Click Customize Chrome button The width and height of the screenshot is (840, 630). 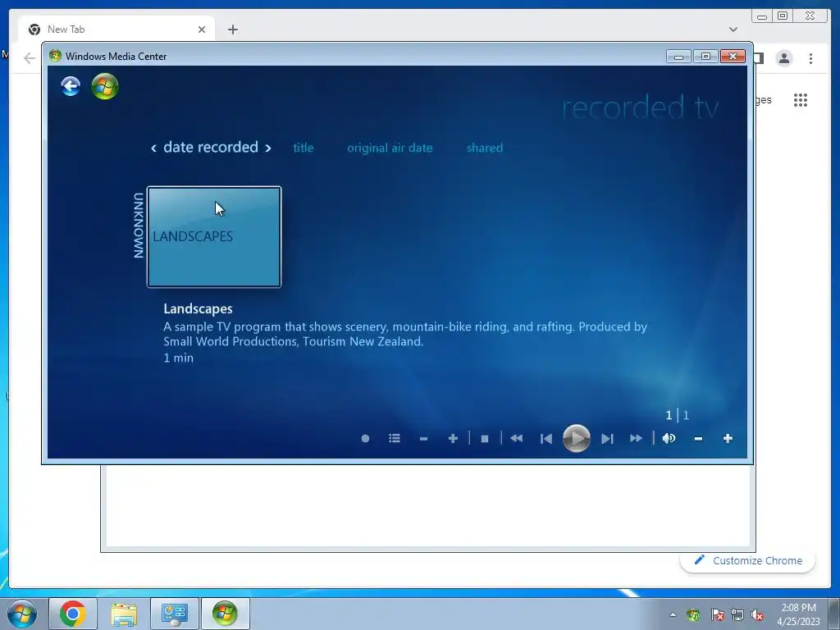[x=748, y=560]
